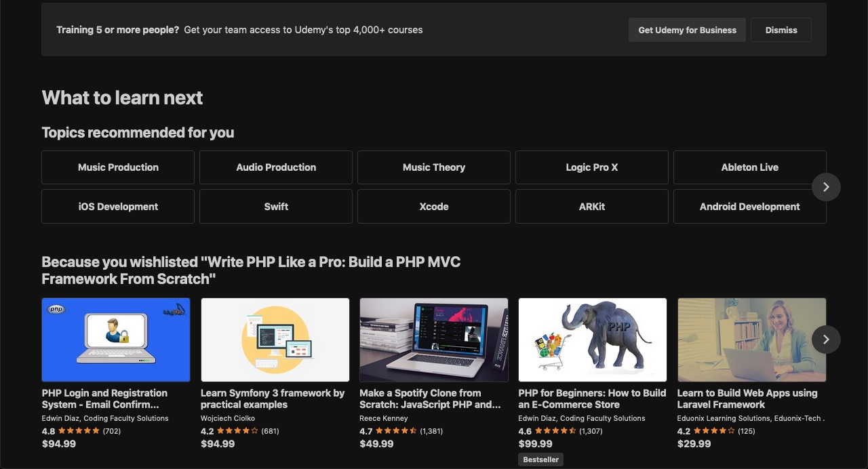Click the PHP for Beginners E-Commerce course thumbnail
This screenshot has width=868, height=469.
coord(592,339)
